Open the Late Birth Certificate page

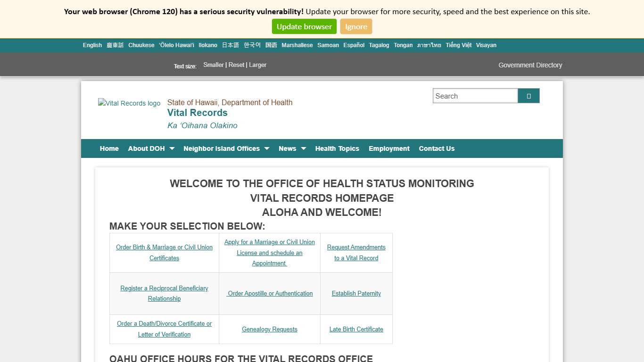point(356,329)
